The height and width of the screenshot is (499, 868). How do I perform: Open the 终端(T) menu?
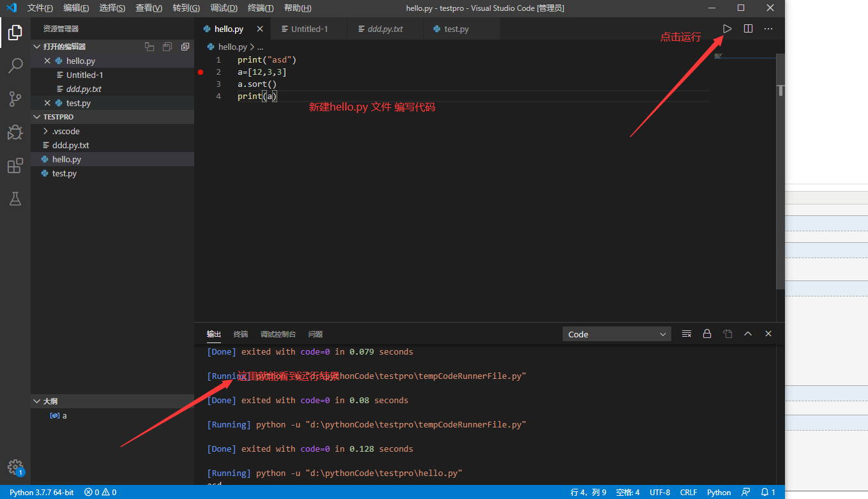click(x=261, y=8)
